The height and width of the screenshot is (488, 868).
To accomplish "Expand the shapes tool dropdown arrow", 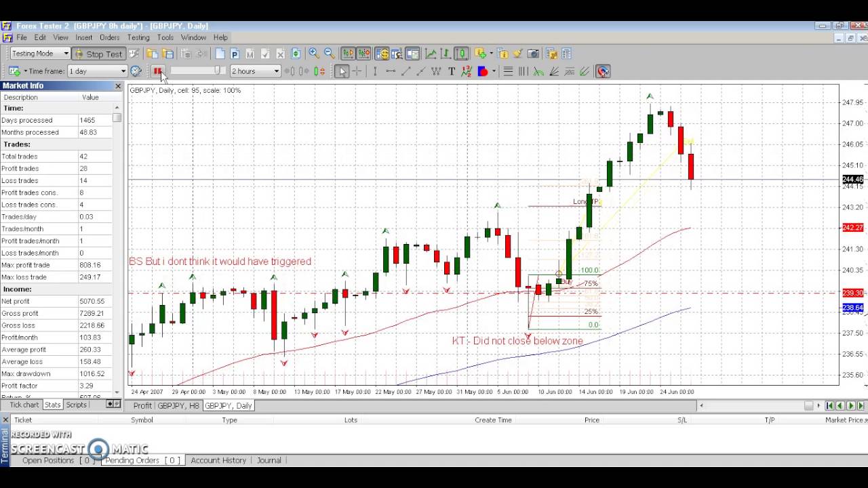I will (494, 71).
